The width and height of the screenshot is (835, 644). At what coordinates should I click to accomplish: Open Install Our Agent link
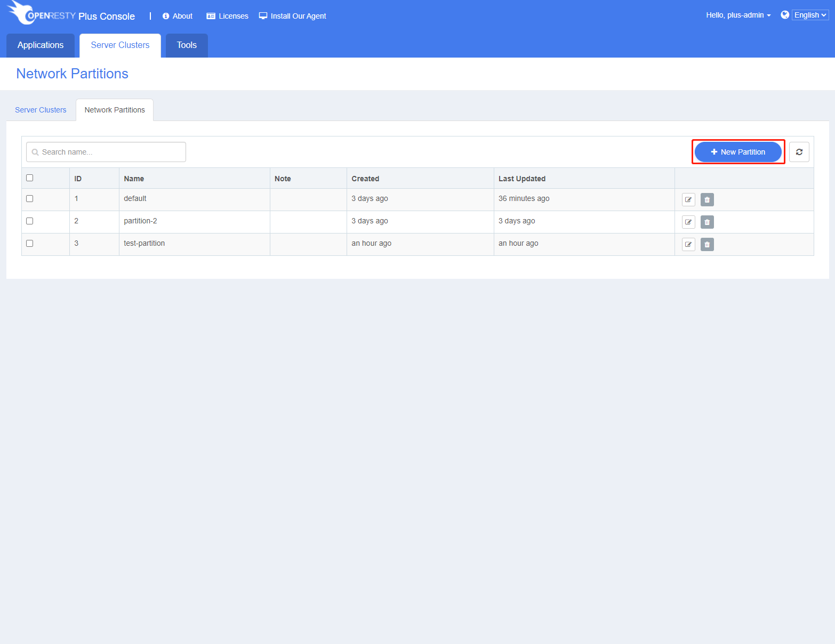click(x=292, y=16)
